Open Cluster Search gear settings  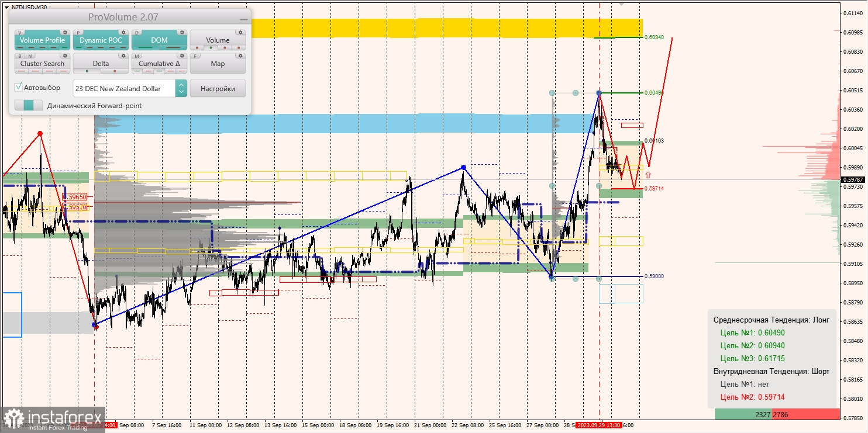pyautogui.click(x=65, y=56)
